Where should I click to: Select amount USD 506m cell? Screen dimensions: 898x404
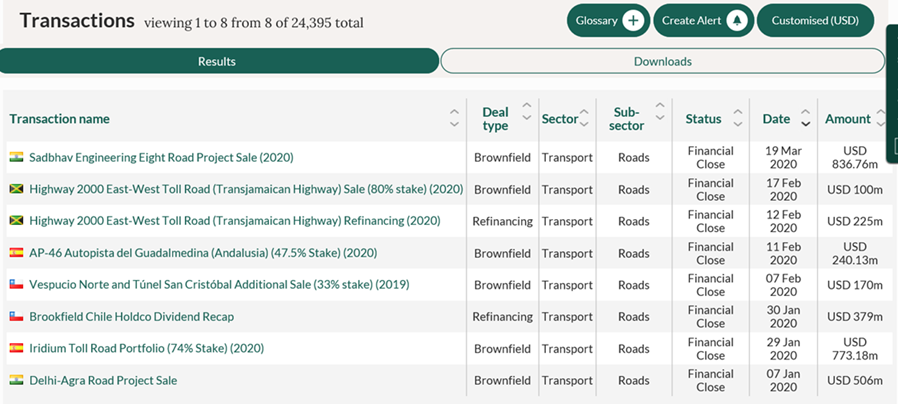click(855, 381)
